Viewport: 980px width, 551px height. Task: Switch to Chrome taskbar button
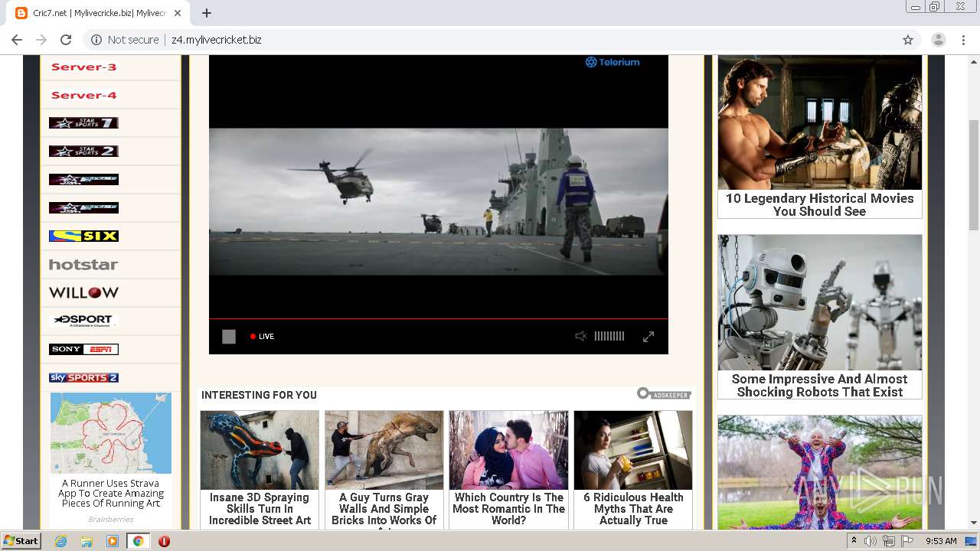138,541
